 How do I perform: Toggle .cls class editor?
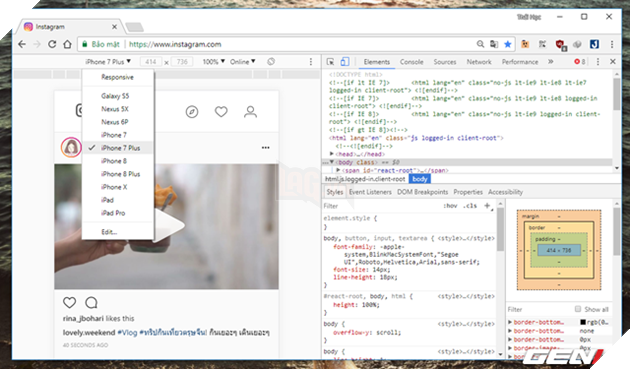(x=470, y=206)
